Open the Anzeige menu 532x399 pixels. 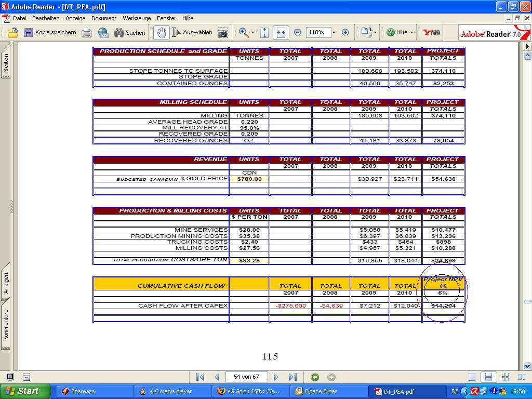[x=75, y=18]
